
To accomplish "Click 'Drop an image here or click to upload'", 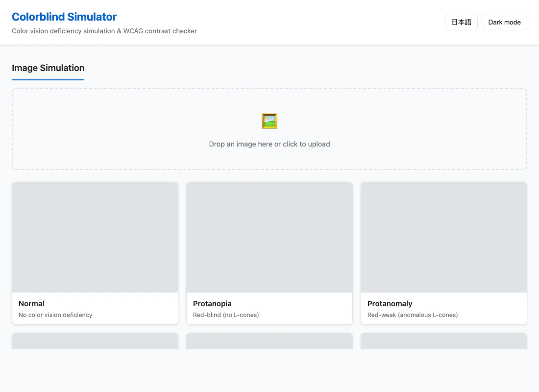I will coord(269,144).
